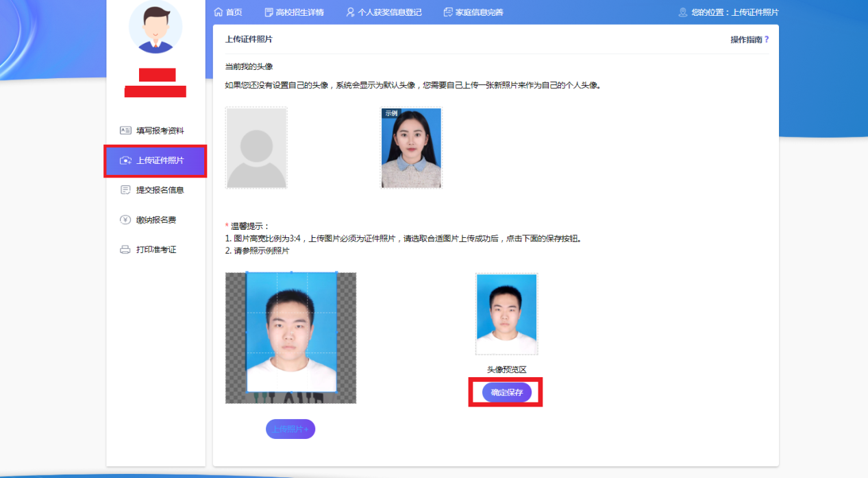
Task: Select 上传证件照片 in the left sidebar
Action: click(x=155, y=160)
